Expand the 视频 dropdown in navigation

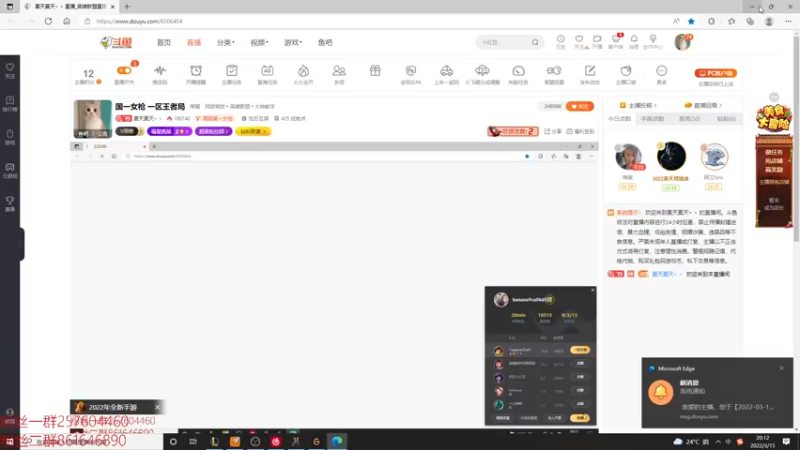pyautogui.click(x=259, y=42)
